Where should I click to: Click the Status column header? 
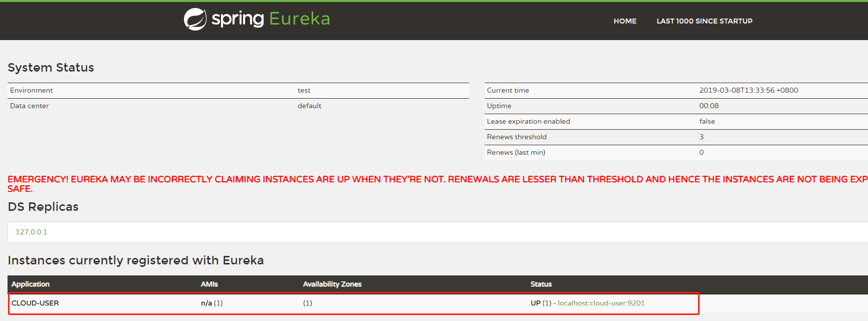pyautogui.click(x=541, y=284)
